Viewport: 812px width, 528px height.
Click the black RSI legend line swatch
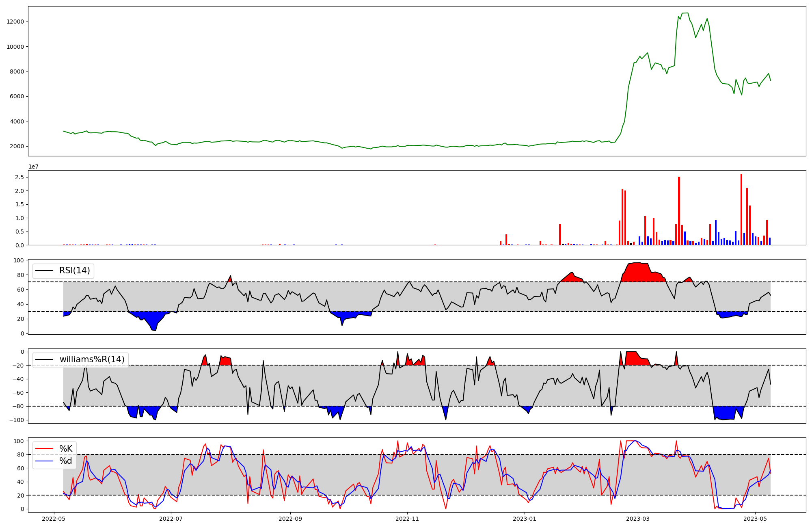click(x=45, y=270)
